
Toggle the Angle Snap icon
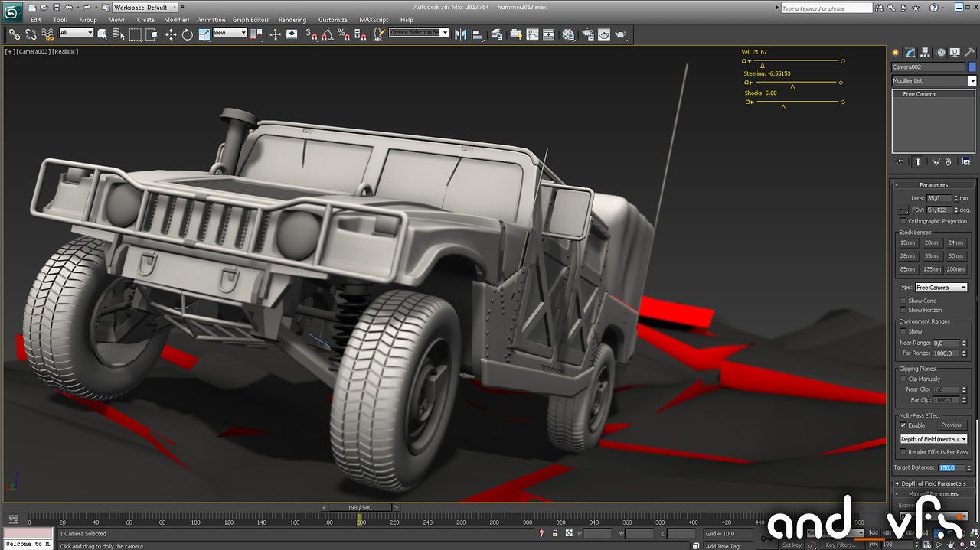coord(328,34)
